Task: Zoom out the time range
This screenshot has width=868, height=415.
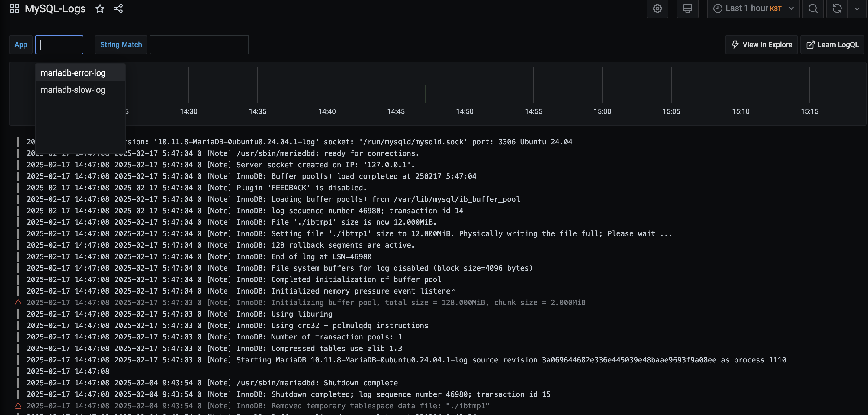Action: (x=813, y=9)
